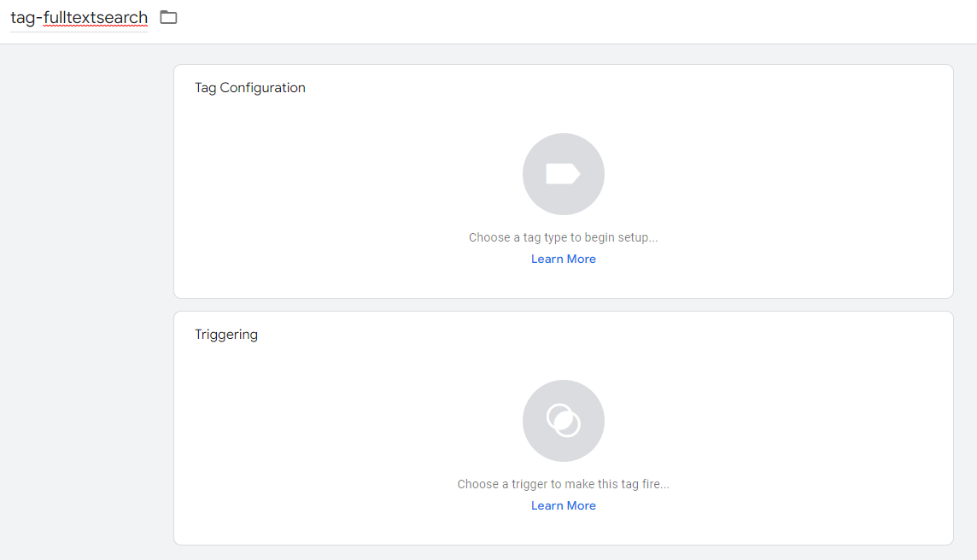Image resolution: width=977 pixels, height=560 pixels.
Task: Click blank header bar right of folder icon
Action: 555,19
